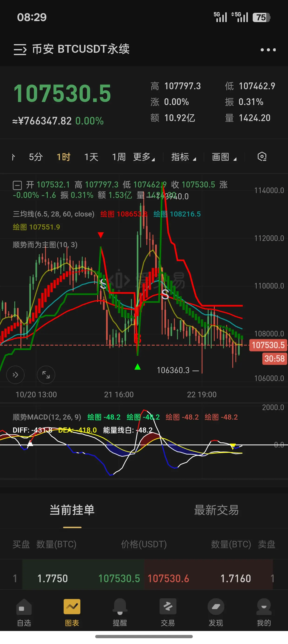
Task: Select the 1天 timeframe
Action: pos(91,157)
